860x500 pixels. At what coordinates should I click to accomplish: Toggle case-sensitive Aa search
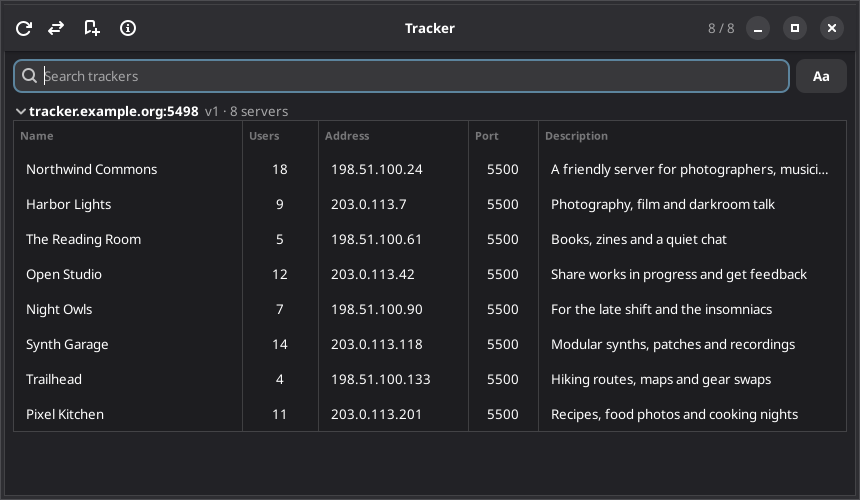tap(821, 76)
